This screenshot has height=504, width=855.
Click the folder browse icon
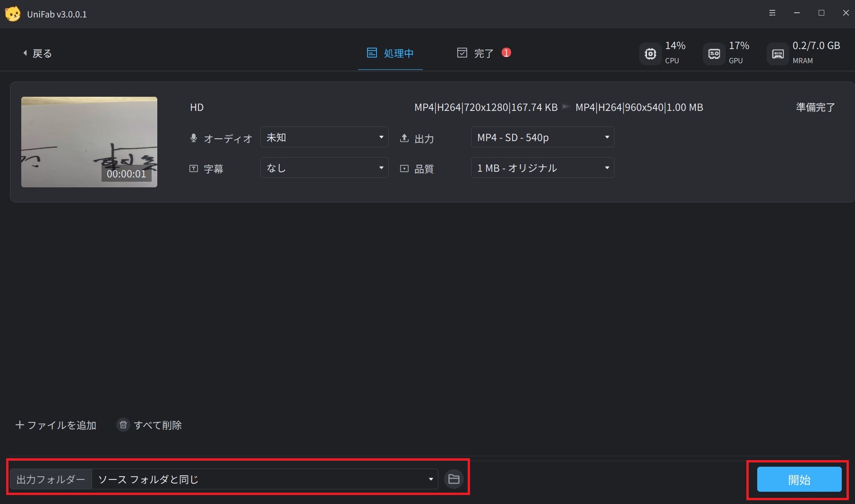(454, 479)
